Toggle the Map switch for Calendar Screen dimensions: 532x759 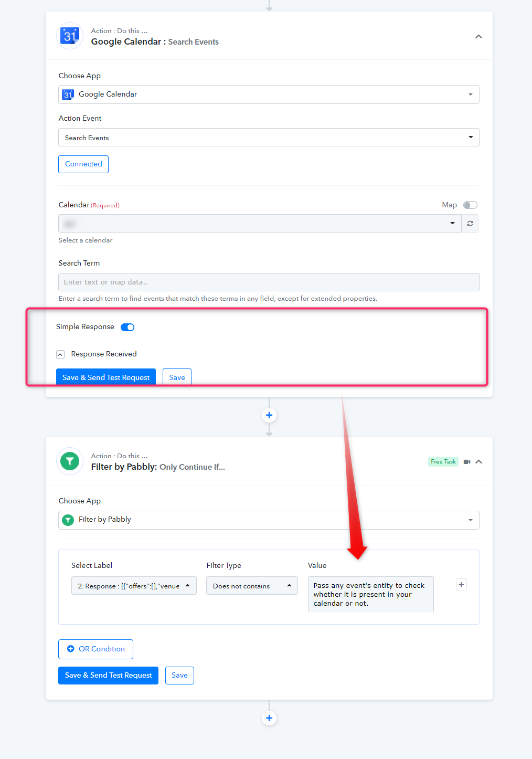point(470,205)
